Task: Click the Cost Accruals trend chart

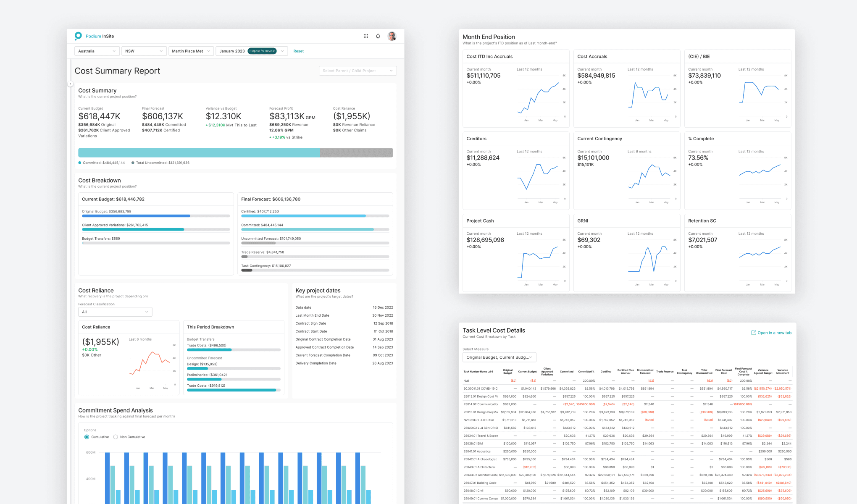Action: click(652, 99)
